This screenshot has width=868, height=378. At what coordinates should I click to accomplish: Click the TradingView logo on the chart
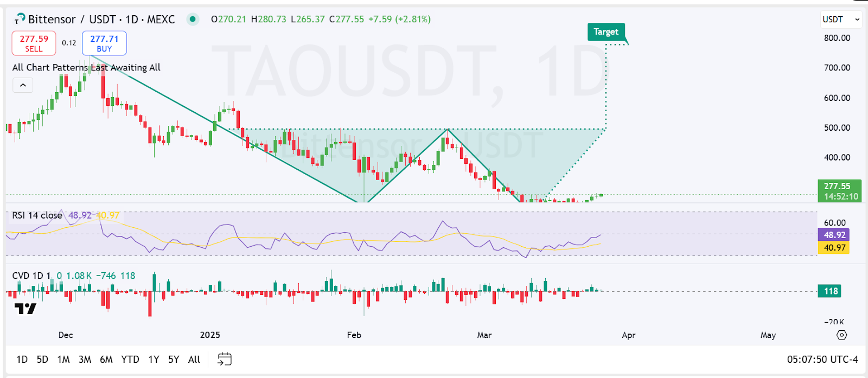pyautogui.click(x=25, y=309)
